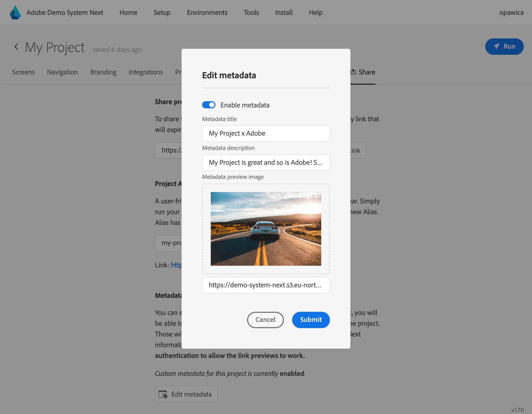Click the 'saved 6 days ago' text
532x414 pixels.
pos(117,49)
